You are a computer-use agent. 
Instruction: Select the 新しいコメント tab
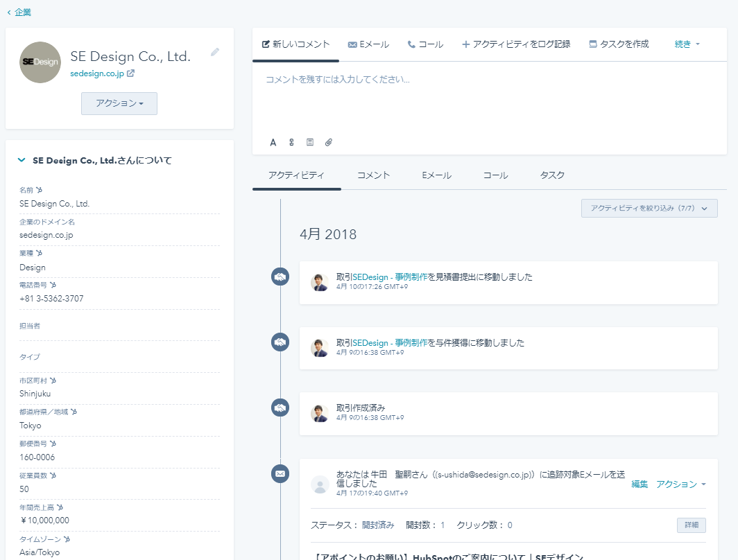295,44
